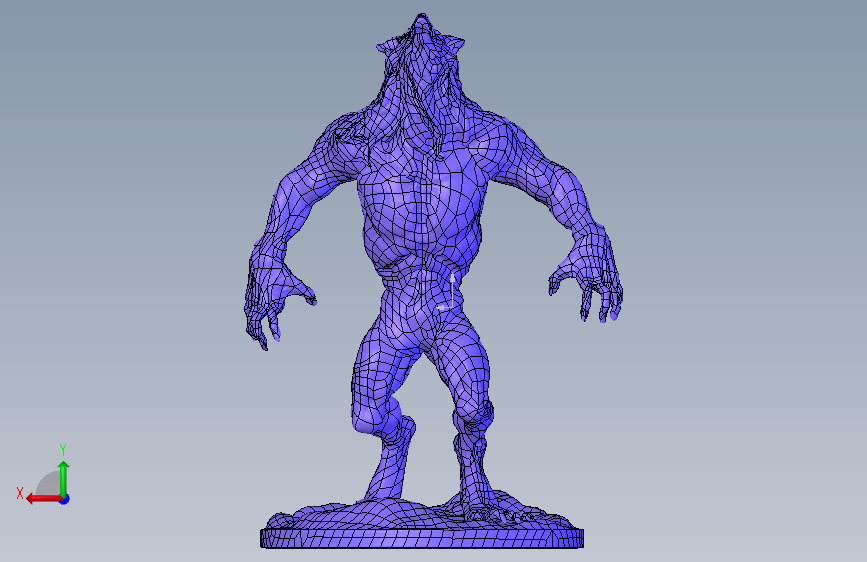The height and width of the screenshot is (562, 867).
Task: Select the round pedestal base of the statue
Action: coord(422,538)
